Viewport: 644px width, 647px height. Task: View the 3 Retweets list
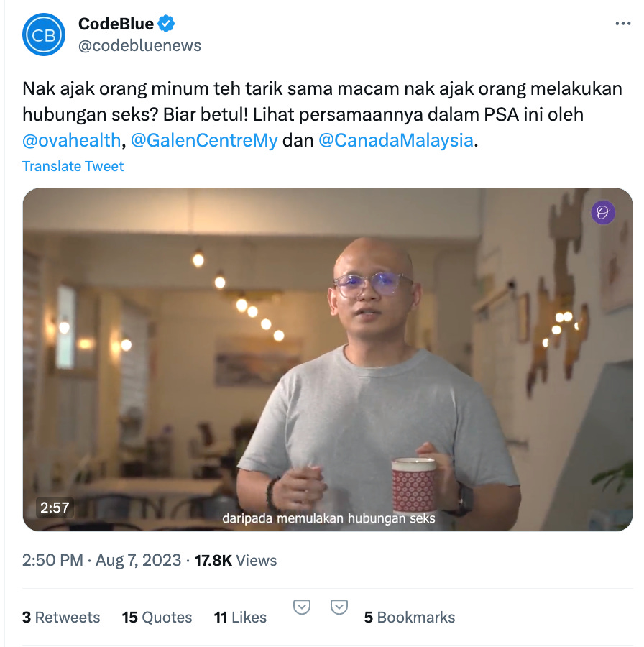(61, 618)
